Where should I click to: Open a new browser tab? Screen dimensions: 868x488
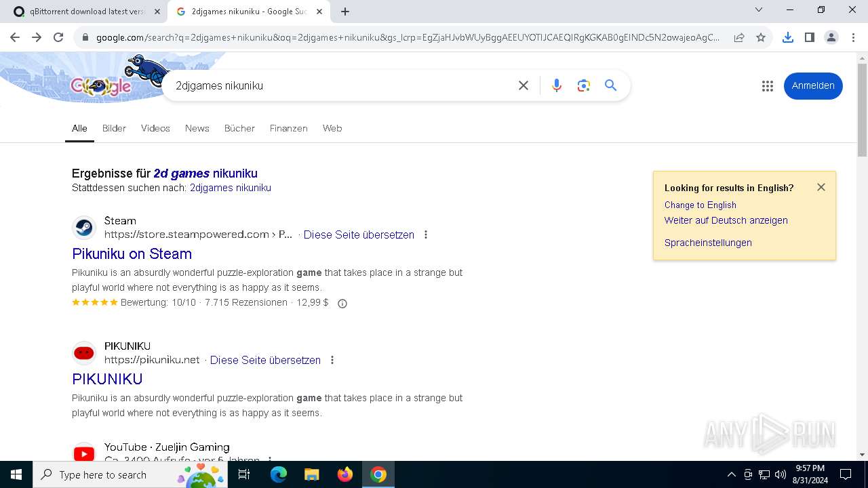pyautogui.click(x=345, y=12)
